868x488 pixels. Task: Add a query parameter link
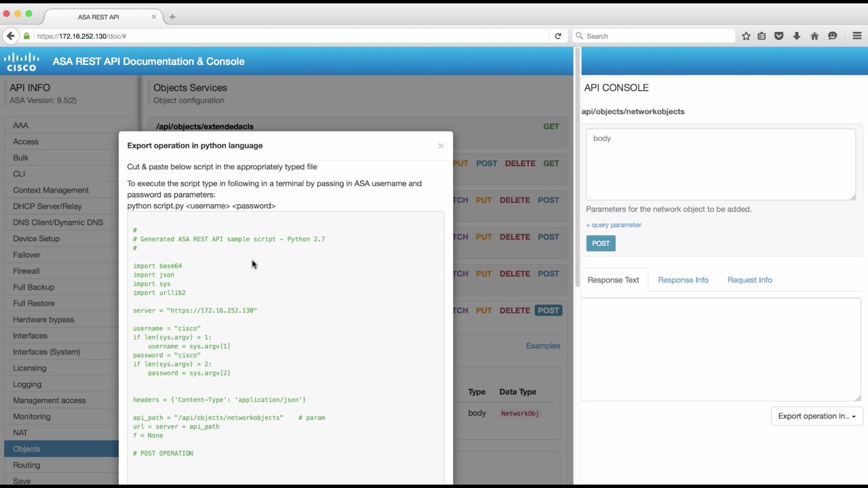[x=613, y=225]
